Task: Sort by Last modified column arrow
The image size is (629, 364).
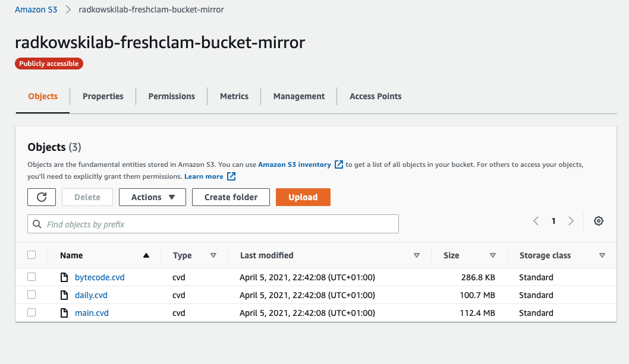Action: point(417,255)
